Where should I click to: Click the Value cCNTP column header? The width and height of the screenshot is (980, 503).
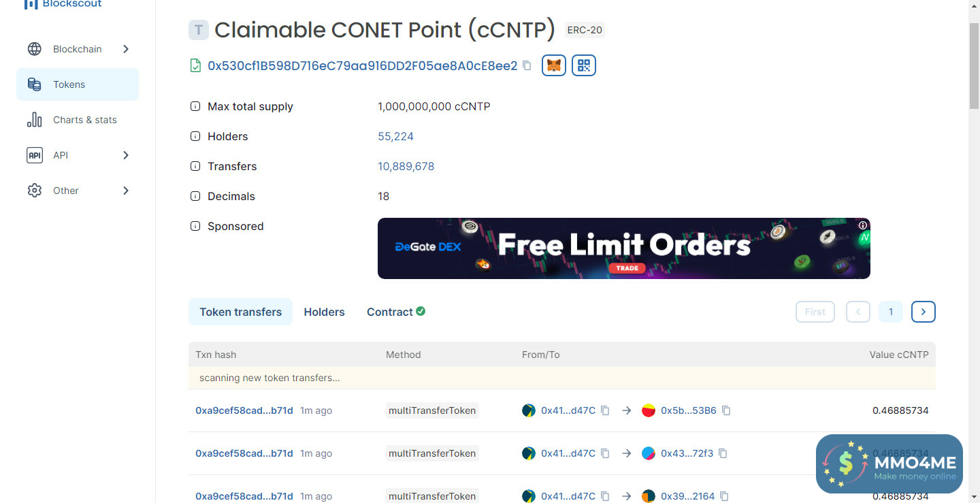click(899, 355)
